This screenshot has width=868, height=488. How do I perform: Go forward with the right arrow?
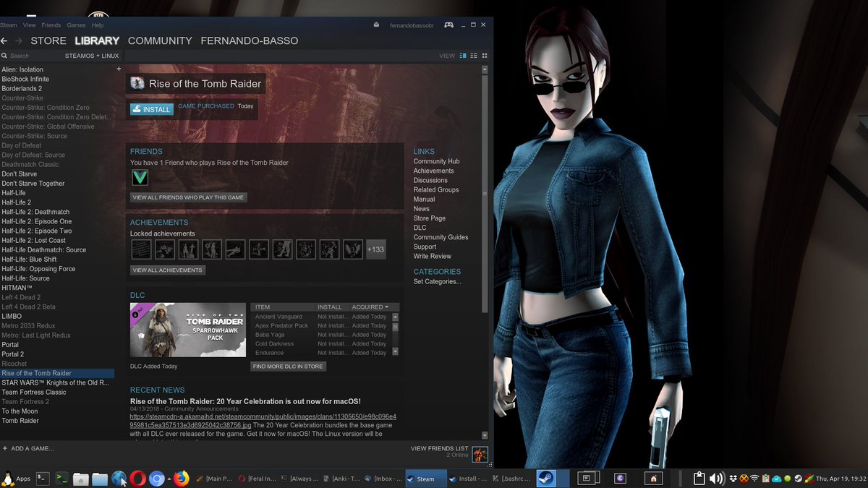[19, 41]
